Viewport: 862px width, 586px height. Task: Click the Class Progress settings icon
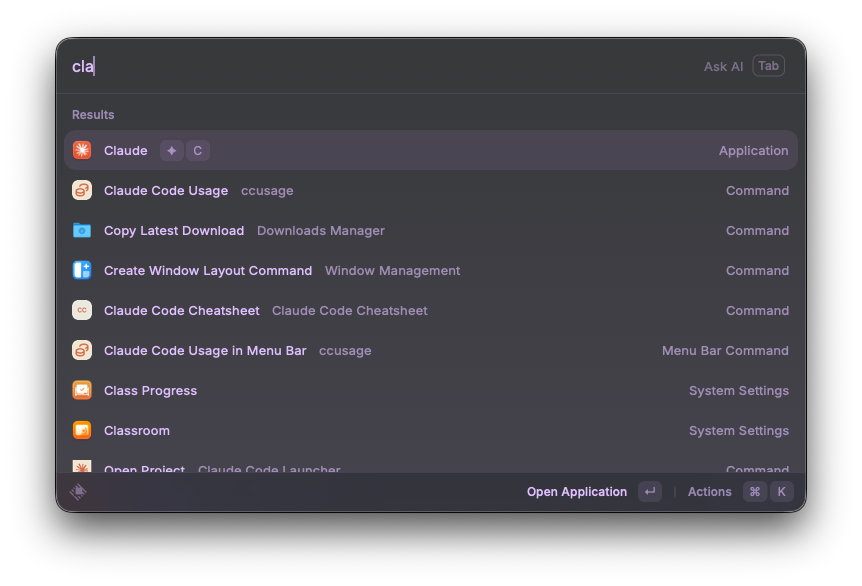coord(82,390)
